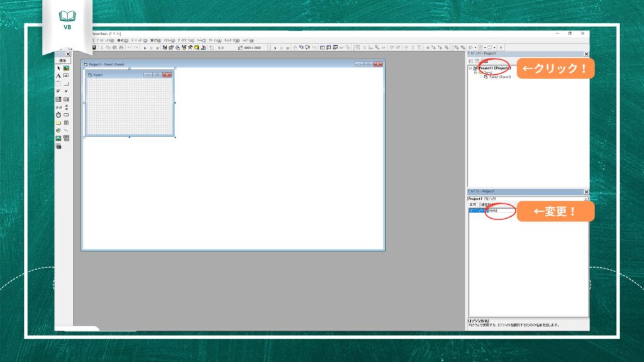Open the 書式(O) Format menu
The height and width of the screenshot is (362, 644).
point(123,41)
